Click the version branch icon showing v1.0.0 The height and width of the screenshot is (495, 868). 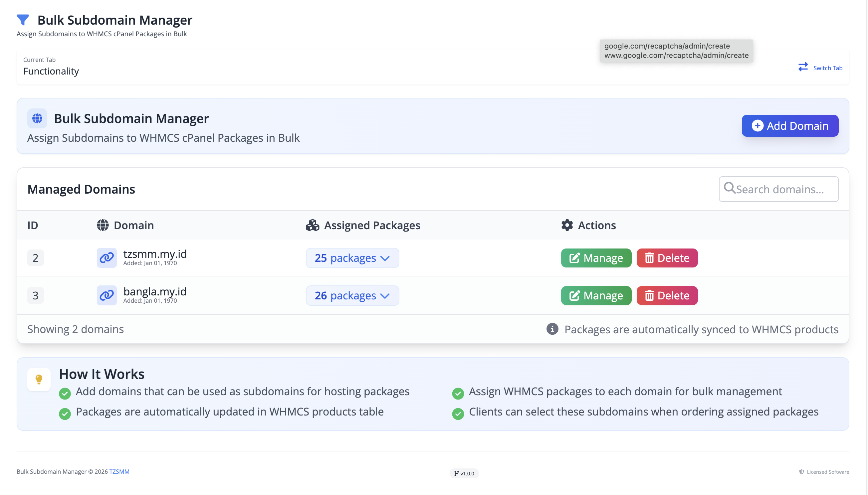(x=456, y=473)
